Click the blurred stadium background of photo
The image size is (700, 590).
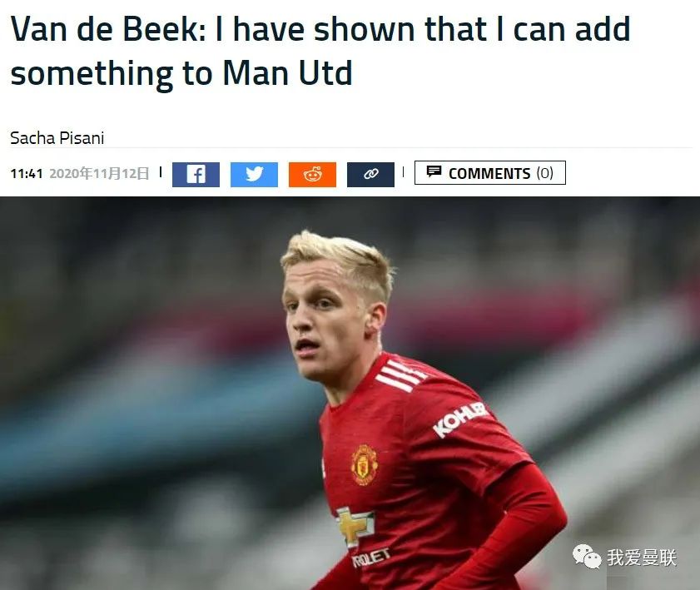tap(134, 357)
